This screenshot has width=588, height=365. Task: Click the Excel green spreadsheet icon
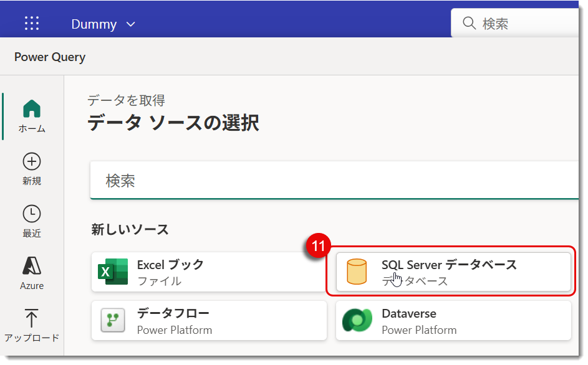pos(113,272)
